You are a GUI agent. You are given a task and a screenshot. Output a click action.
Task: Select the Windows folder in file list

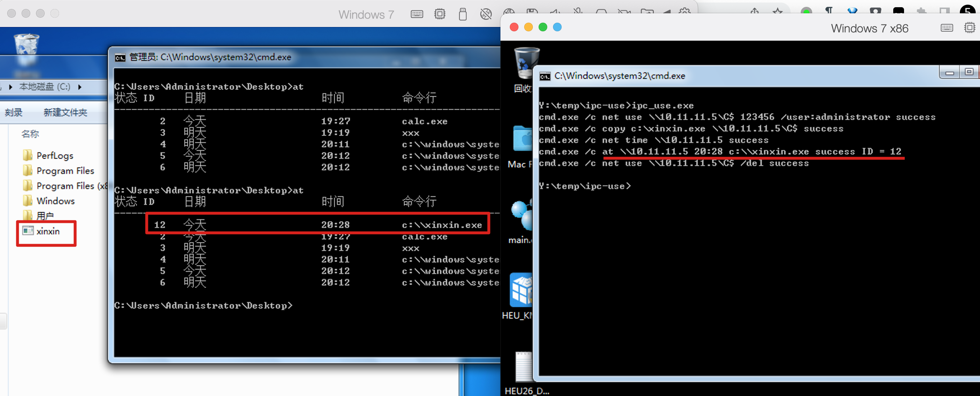click(55, 201)
